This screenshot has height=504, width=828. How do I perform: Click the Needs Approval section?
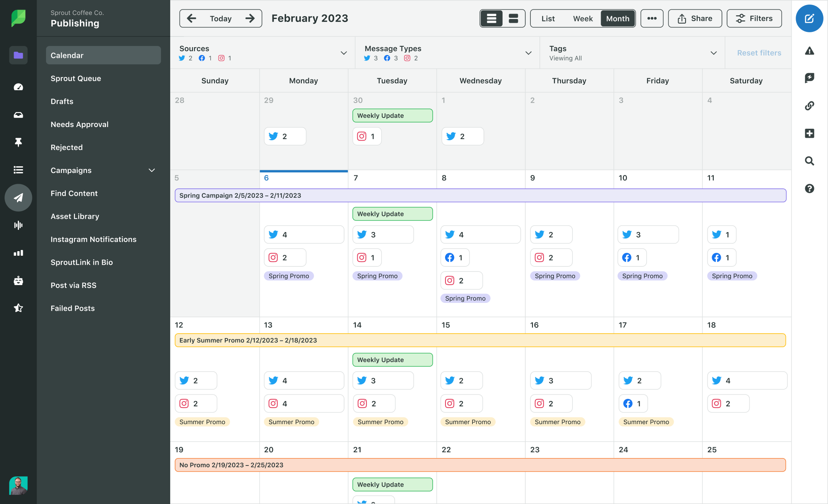[x=79, y=125]
